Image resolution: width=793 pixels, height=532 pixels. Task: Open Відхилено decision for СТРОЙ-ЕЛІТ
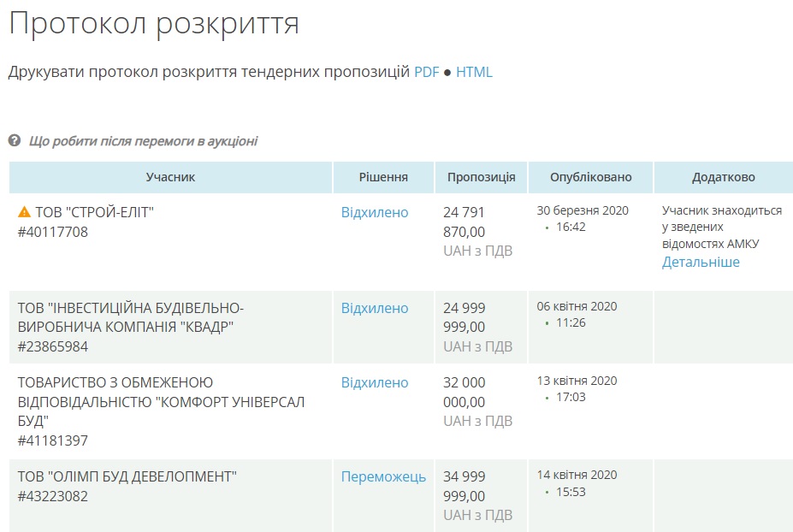tap(375, 212)
